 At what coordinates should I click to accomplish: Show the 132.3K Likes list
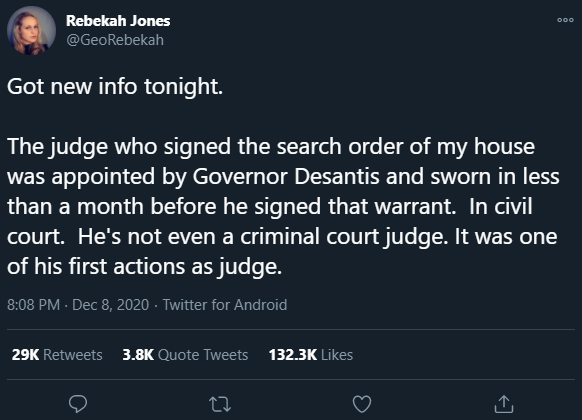311,355
